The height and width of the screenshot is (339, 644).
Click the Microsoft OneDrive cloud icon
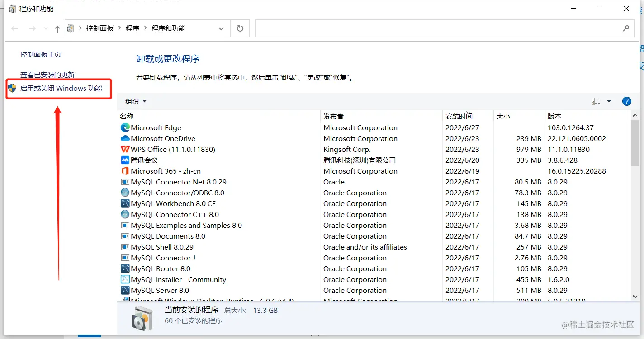point(125,138)
